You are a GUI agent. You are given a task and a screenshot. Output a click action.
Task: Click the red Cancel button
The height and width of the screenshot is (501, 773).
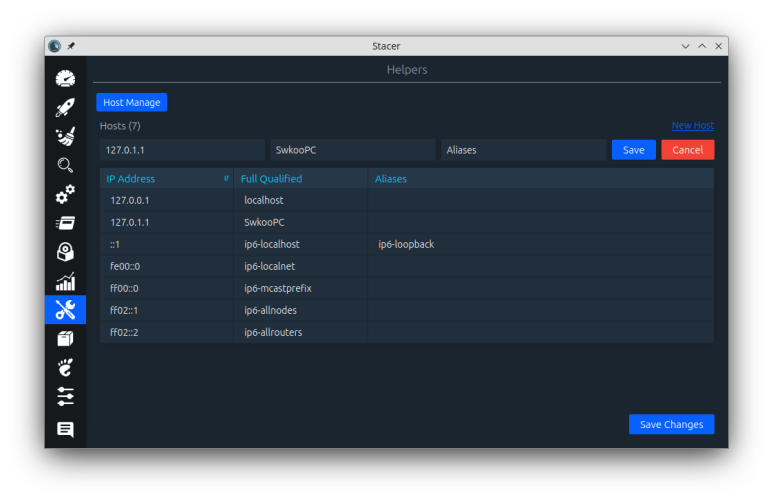[688, 150]
